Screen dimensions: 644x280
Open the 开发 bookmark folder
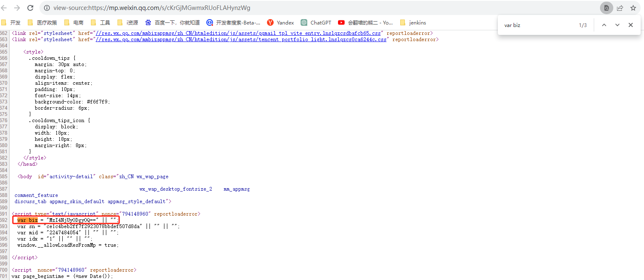11,23
